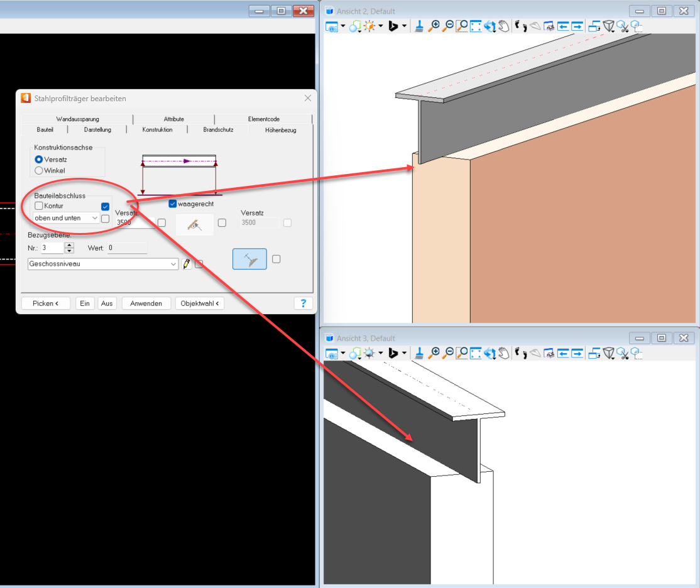Click Update View brush icon in Ansicht 2
The height and width of the screenshot is (588, 700).
(x=418, y=26)
